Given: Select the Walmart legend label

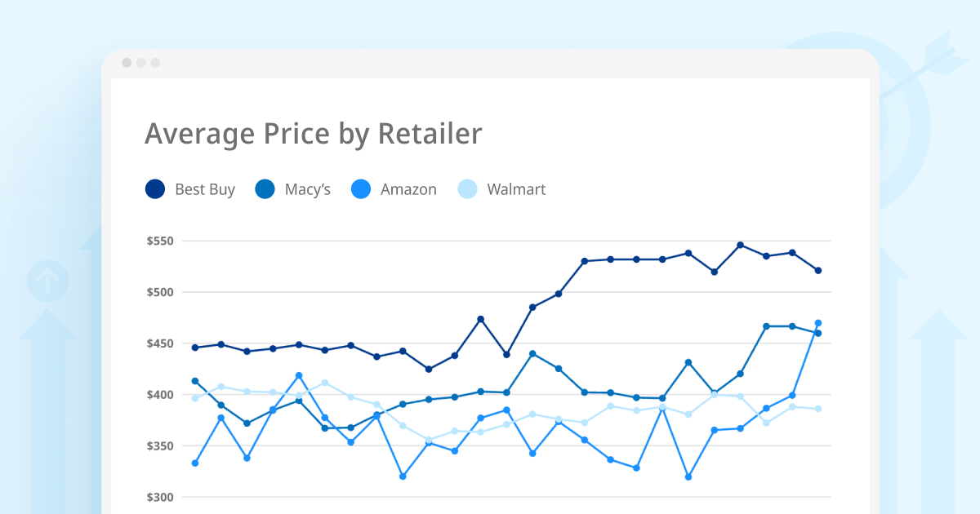Looking at the screenshot, I should pyautogui.click(x=516, y=190).
